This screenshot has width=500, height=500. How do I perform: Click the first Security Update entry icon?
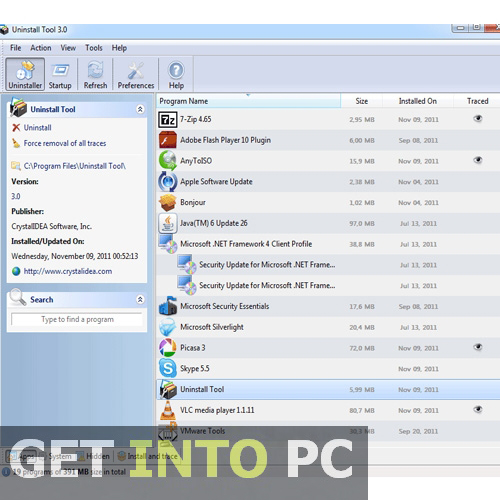point(187,265)
